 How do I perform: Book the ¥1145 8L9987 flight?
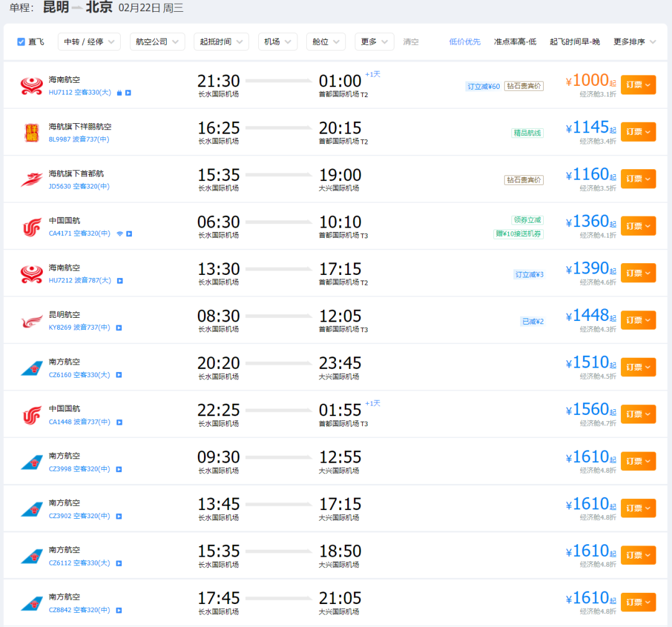(638, 132)
